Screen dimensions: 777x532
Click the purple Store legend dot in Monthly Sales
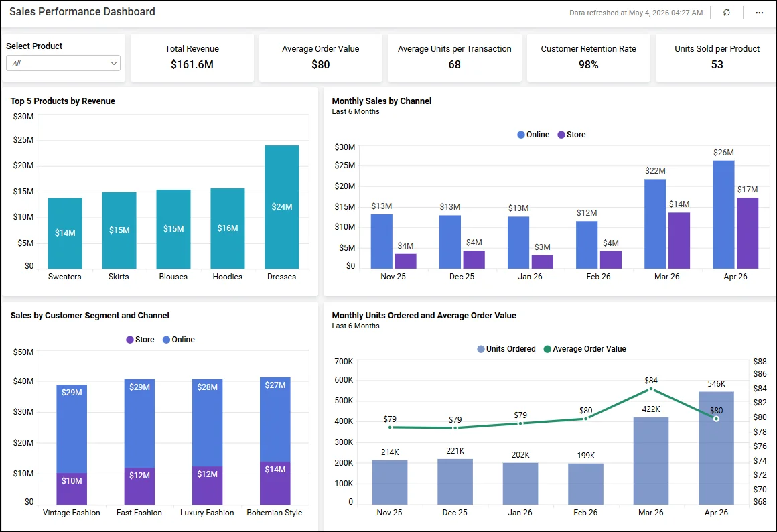561,135
